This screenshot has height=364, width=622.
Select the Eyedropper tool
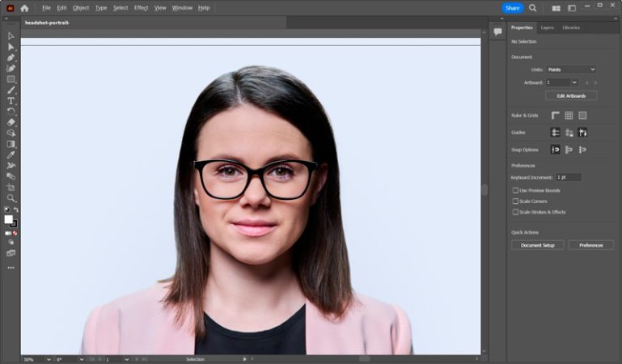pyautogui.click(x=11, y=154)
